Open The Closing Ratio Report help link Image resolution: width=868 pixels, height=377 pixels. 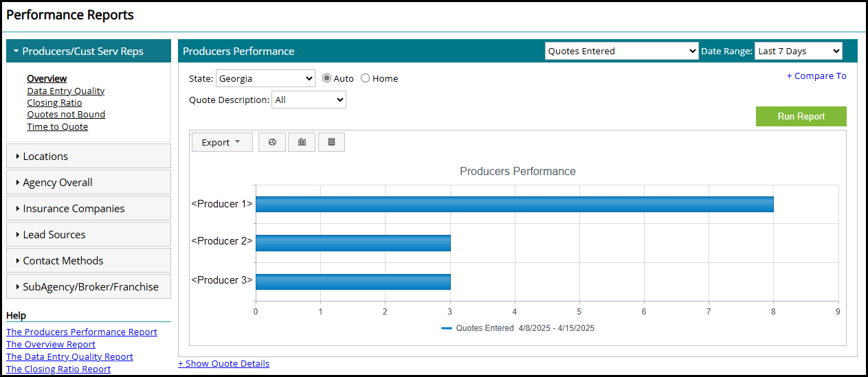(58, 369)
